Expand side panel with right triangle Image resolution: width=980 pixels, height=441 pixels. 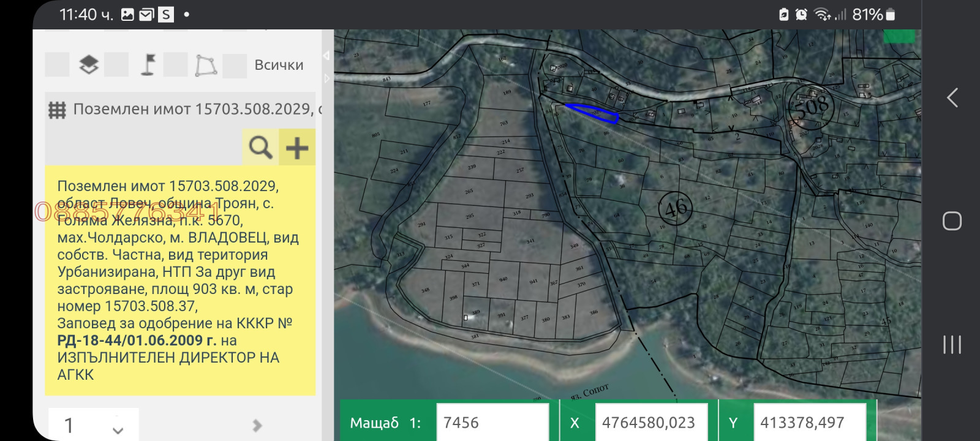[326, 78]
